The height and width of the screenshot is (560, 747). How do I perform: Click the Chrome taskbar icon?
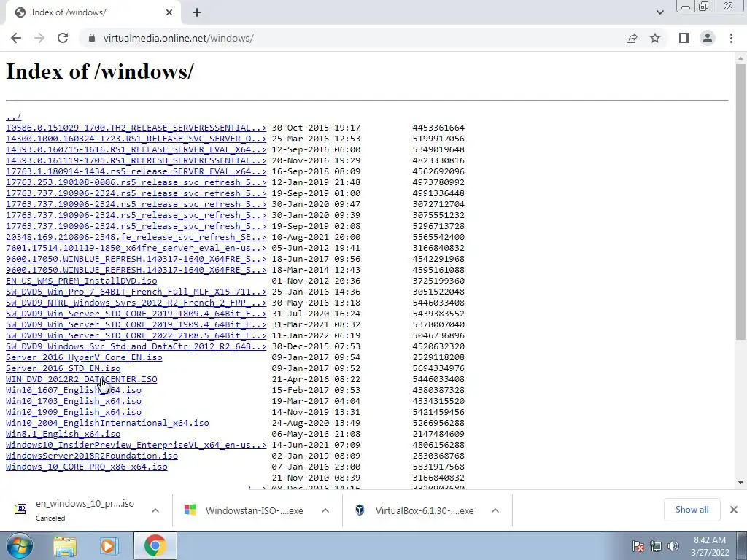click(155, 545)
